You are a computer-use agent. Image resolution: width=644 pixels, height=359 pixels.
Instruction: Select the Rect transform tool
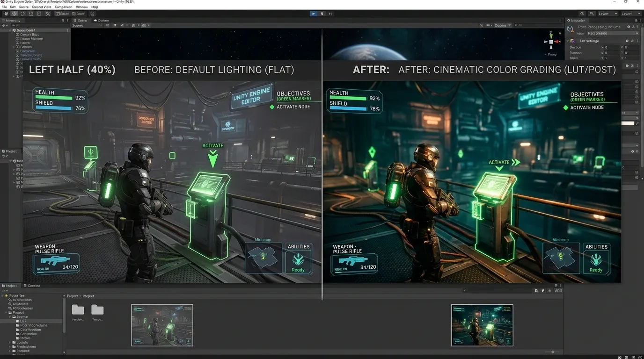point(39,14)
